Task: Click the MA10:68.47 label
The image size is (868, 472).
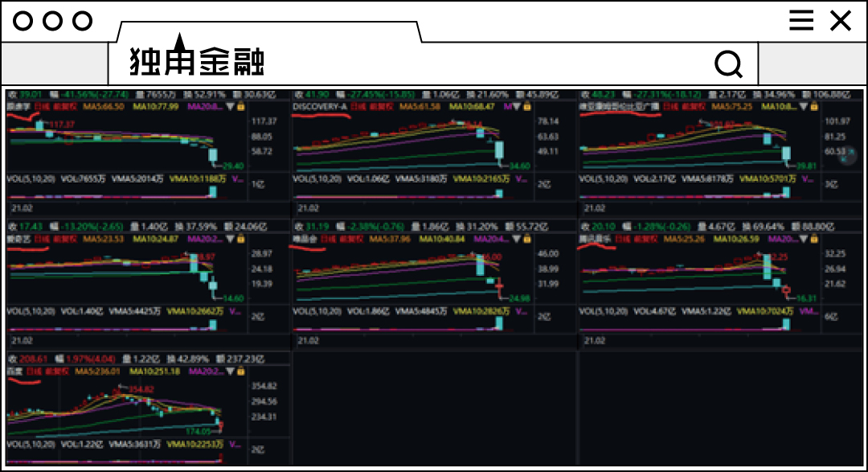Action: point(473,106)
